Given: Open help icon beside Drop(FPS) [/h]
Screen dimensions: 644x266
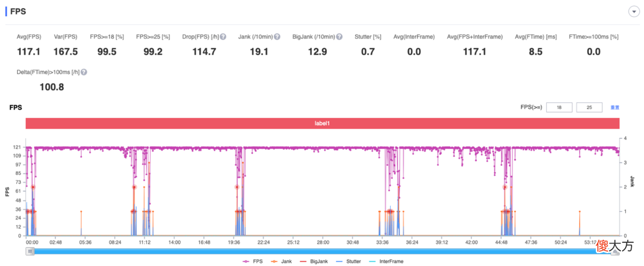Looking at the screenshot, I should [223, 37].
